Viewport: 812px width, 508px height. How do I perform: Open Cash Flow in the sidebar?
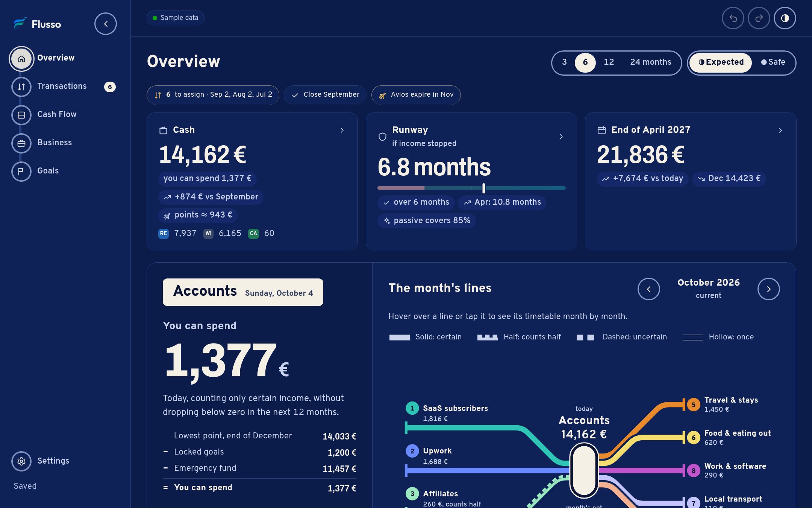(x=57, y=114)
